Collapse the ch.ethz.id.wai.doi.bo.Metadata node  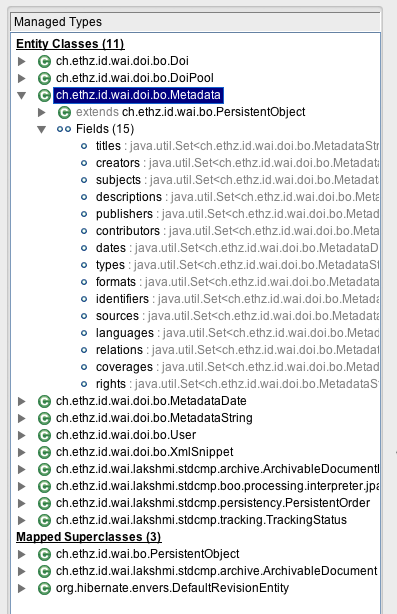(22, 95)
